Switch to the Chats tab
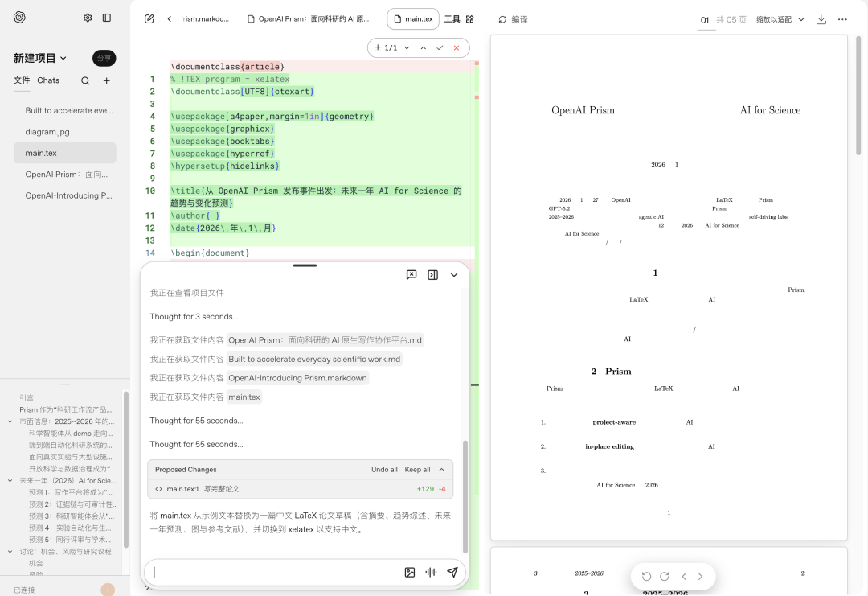This screenshot has height=596, width=868. point(48,80)
